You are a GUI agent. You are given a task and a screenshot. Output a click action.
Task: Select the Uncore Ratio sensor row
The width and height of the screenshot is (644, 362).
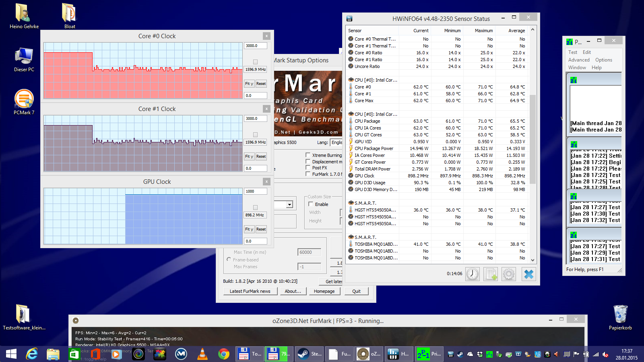click(437, 66)
